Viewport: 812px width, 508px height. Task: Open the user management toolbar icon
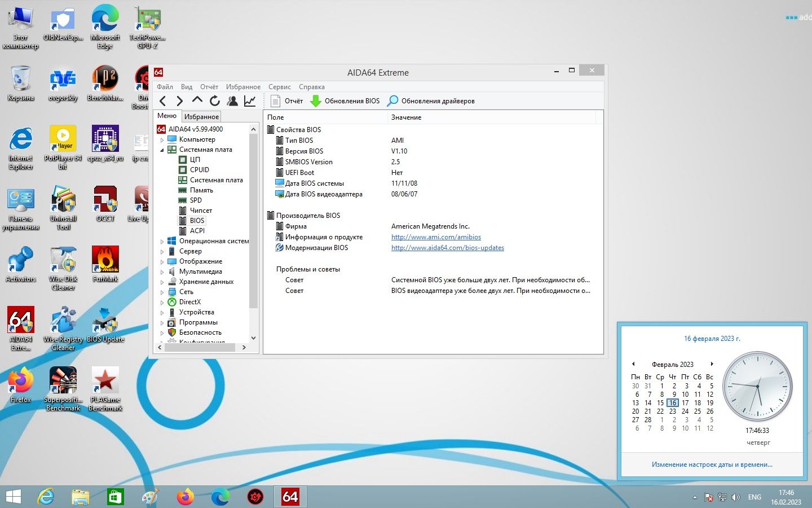click(x=232, y=101)
